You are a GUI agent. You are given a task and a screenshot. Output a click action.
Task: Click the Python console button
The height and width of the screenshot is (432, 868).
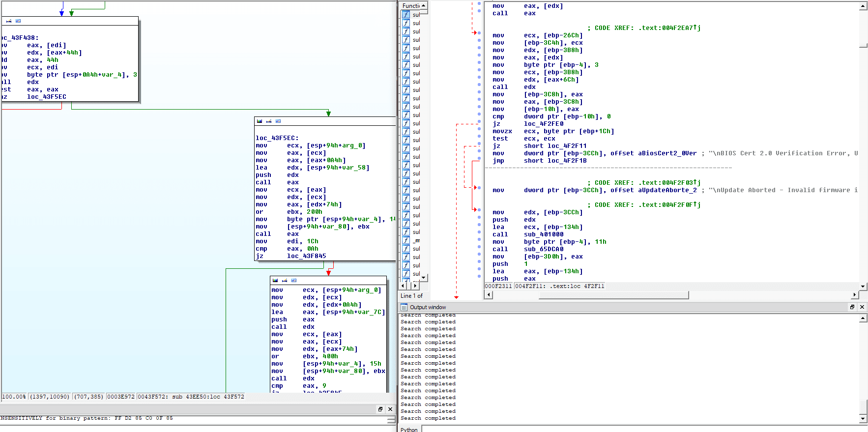click(x=409, y=429)
